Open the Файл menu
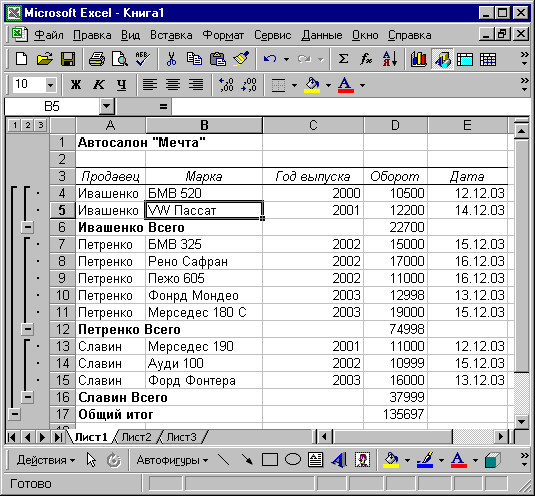 (49, 35)
